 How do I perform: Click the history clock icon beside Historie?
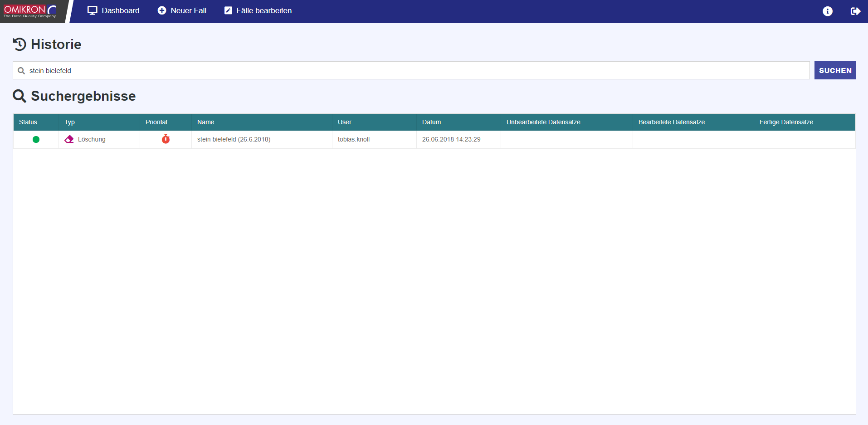coord(20,44)
